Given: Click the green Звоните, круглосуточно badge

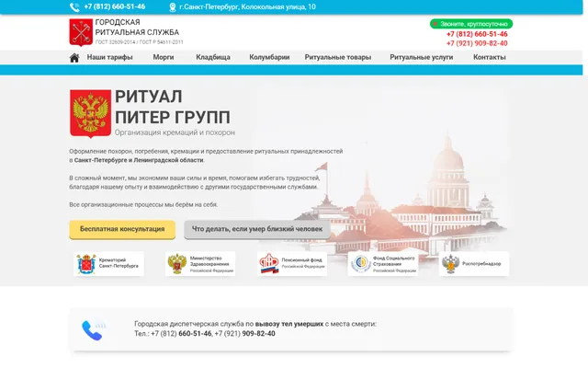Looking at the screenshot, I should click(471, 24).
